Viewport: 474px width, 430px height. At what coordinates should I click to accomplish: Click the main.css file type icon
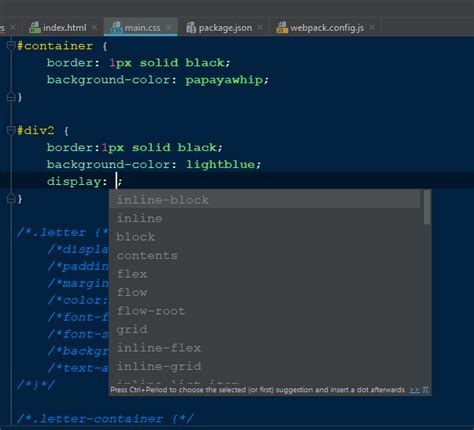pyautogui.click(x=116, y=28)
